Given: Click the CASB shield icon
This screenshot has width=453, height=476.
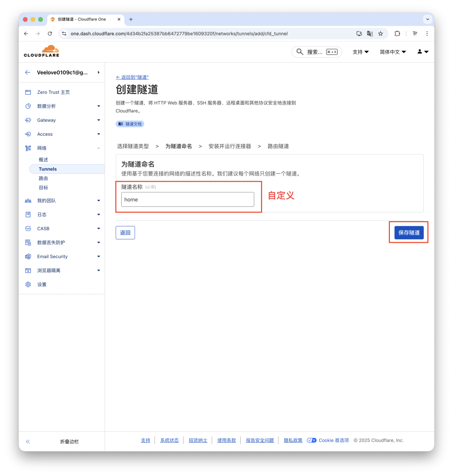Looking at the screenshot, I should tap(29, 228).
